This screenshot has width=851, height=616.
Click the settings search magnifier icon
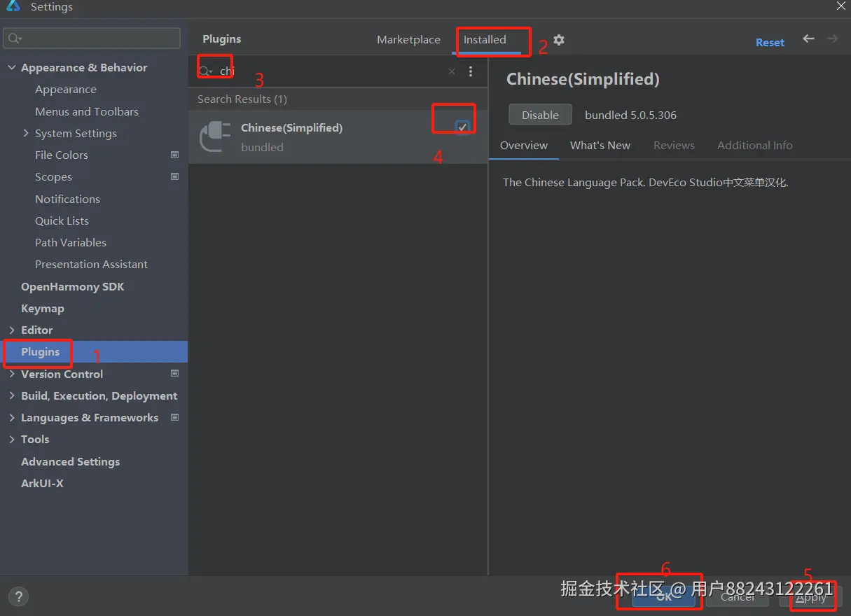[15, 38]
